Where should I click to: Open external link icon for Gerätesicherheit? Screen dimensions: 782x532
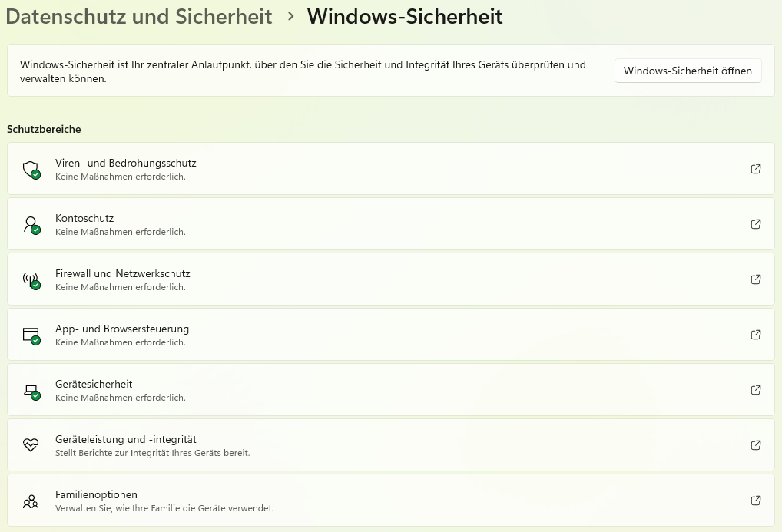point(756,390)
